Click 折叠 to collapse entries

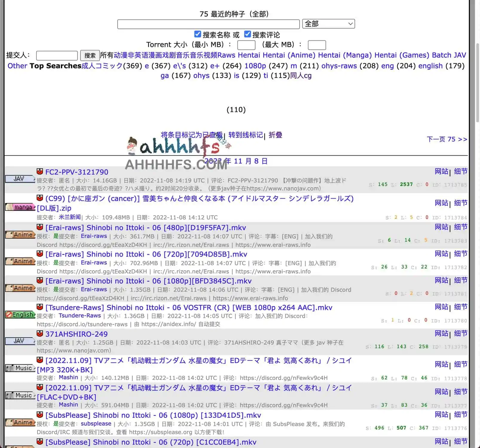(275, 135)
